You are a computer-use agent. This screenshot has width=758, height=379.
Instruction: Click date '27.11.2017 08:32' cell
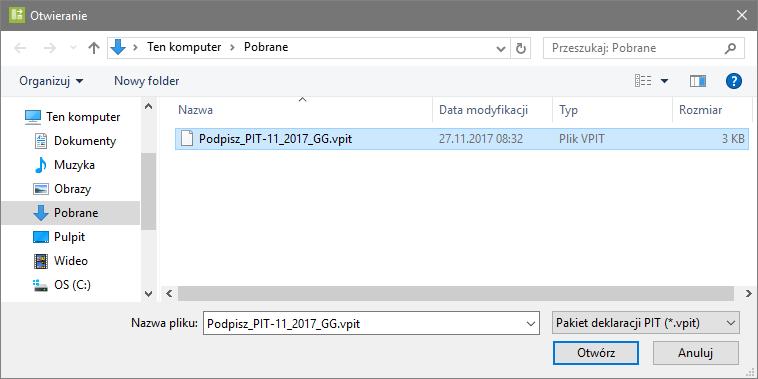click(x=481, y=139)
